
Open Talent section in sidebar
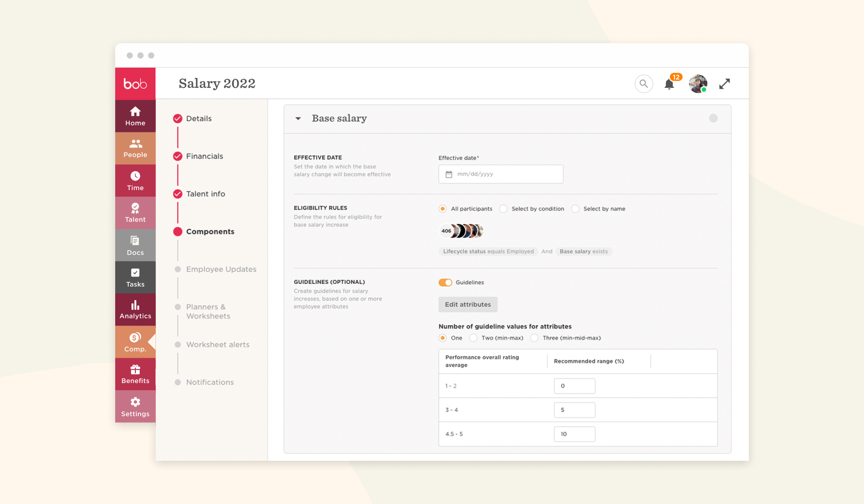[135, 213]
